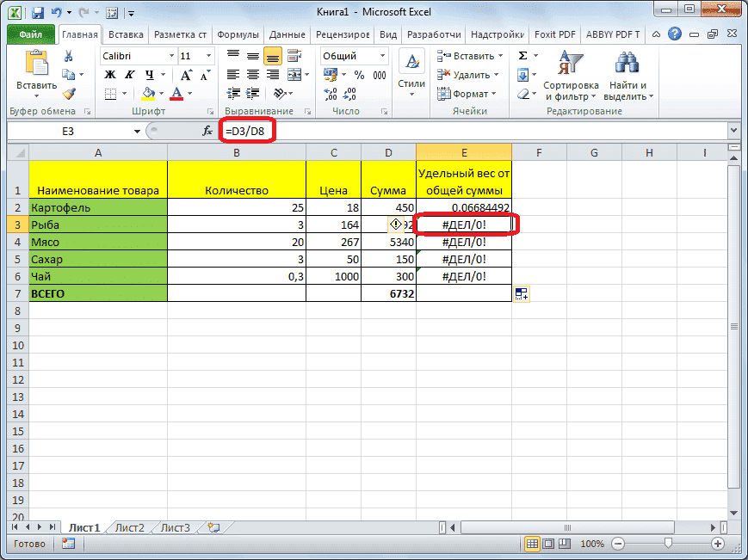
Task: Open the Лист2 sheet tab
Action: [127, 528]
